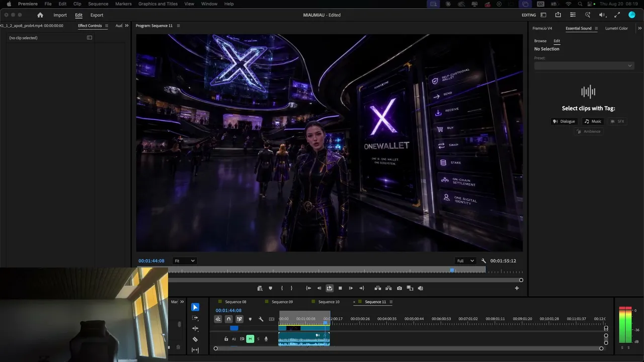Image resolution: width=644 pixels, height=362 pixels.
Task: Show hidden source panel tabs overflow
Action: pos(126,26)
